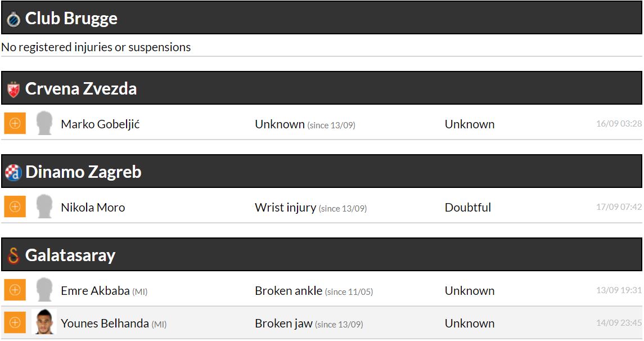Open the Club Brugge team heading
The height and width of the screenshot is (341, 644).
71,19
